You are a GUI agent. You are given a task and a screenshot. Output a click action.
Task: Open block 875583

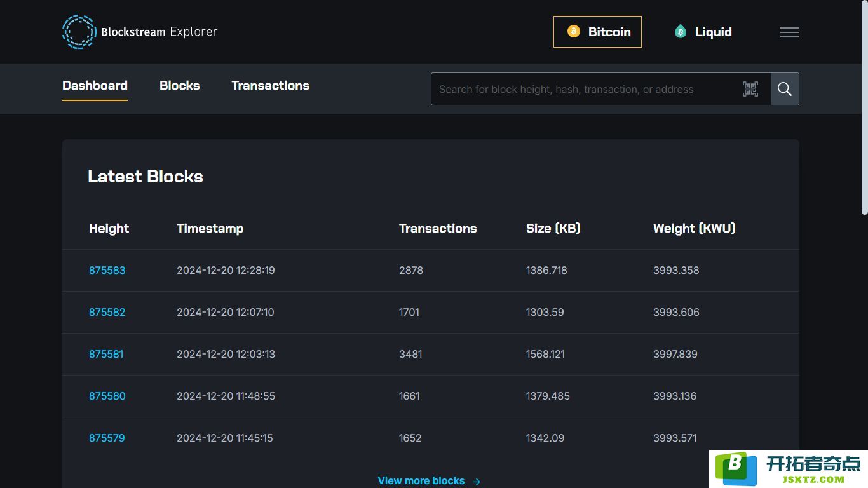coord(107,270)
